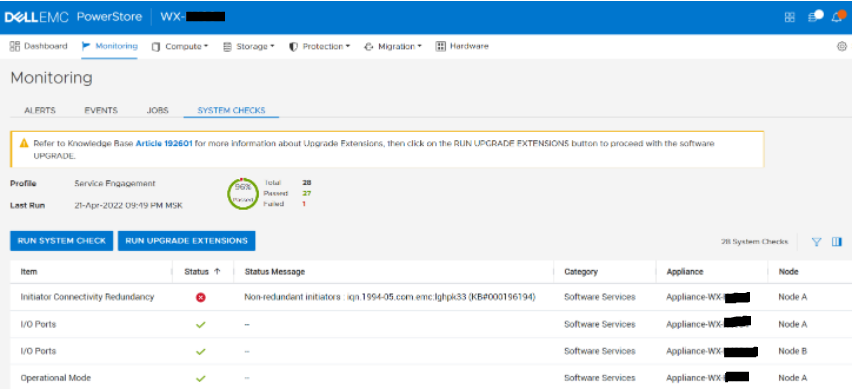Screen dimensions: 853x390
Task: Switch to the EVENTS tab
Action: (101, 110)
